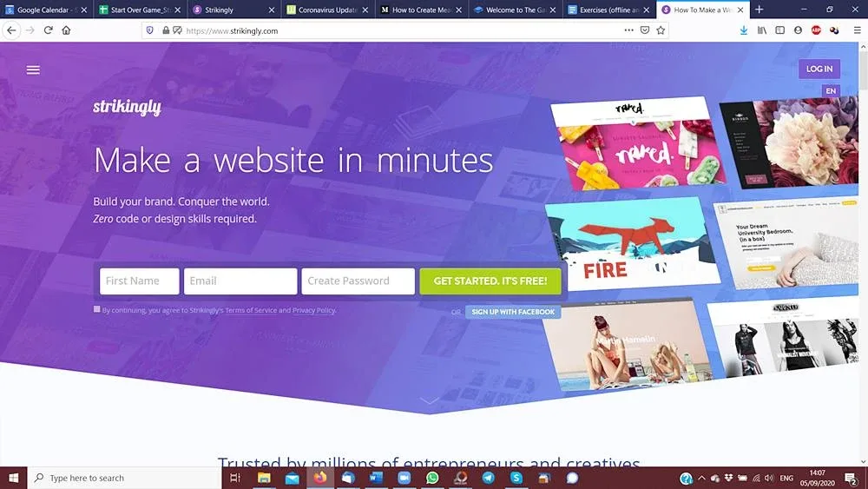The height and width of the screenshot is (489, 868).
Task: Open page actions three-dots menu
Action: pos(628,30)
